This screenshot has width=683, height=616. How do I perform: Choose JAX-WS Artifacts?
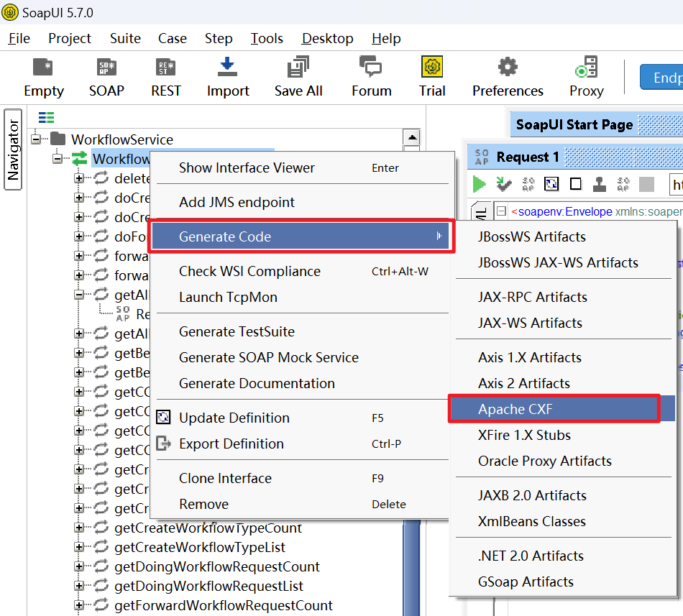click(x=563, y=323)
